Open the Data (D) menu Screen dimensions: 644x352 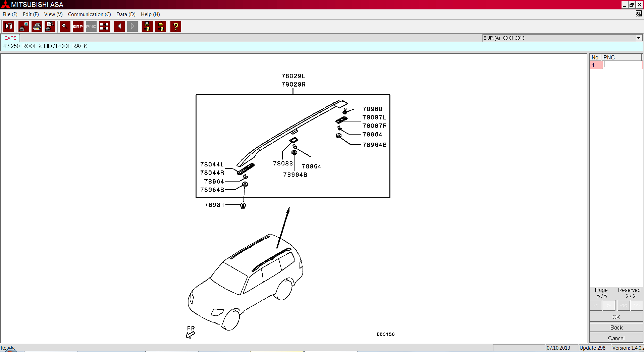point(126,14)
